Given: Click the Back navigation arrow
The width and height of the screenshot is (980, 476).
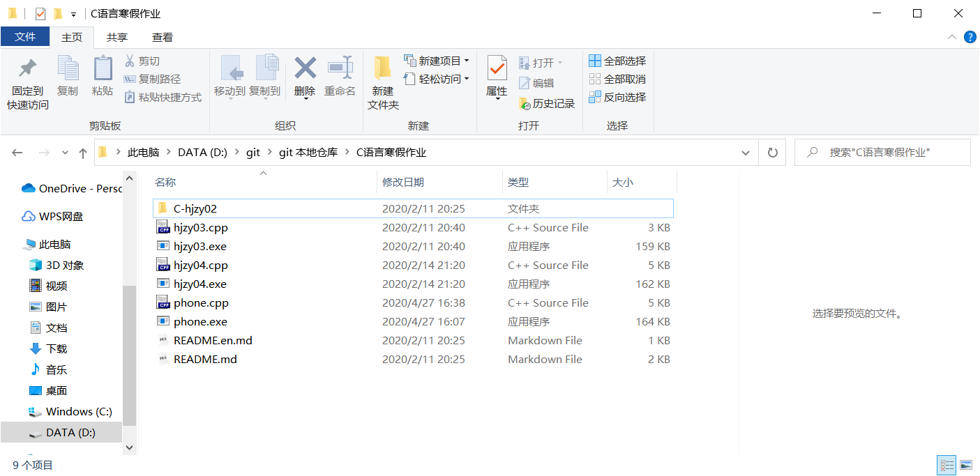Looking at the screenshot, I should pyautogui.click(x=17, y=153).
